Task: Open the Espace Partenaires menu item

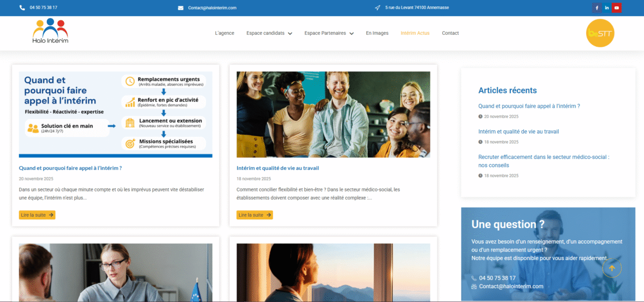Action: tap(325, 33)
